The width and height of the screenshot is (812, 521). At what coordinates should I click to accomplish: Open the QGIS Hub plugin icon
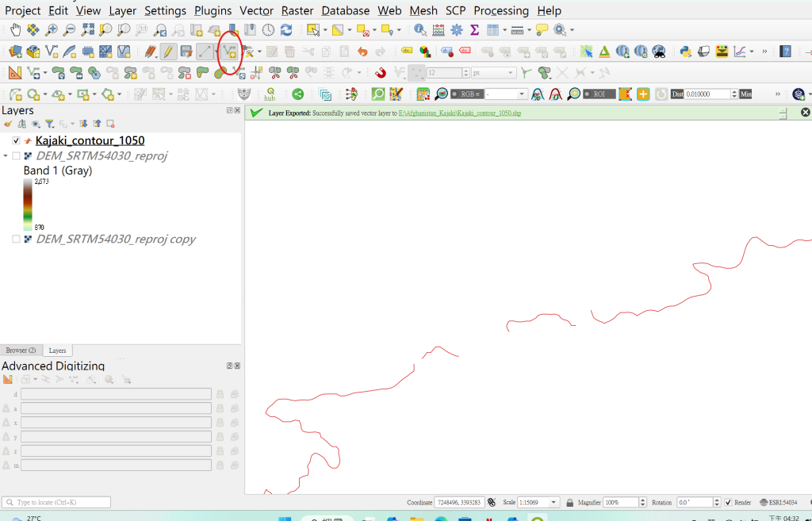coord(270,94)
